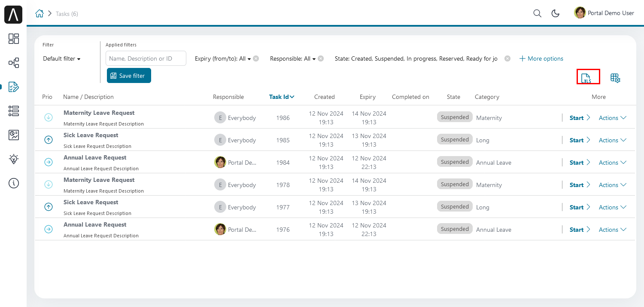
Task: Click the Portal Demo User avatar
Action: [x=580, y=12]
